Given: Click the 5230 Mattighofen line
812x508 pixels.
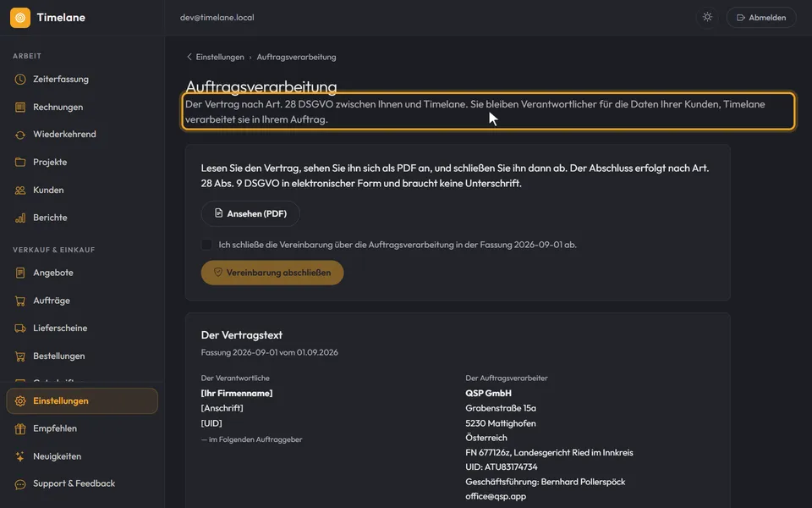Looking at the screenshot, I should point(501,423).
